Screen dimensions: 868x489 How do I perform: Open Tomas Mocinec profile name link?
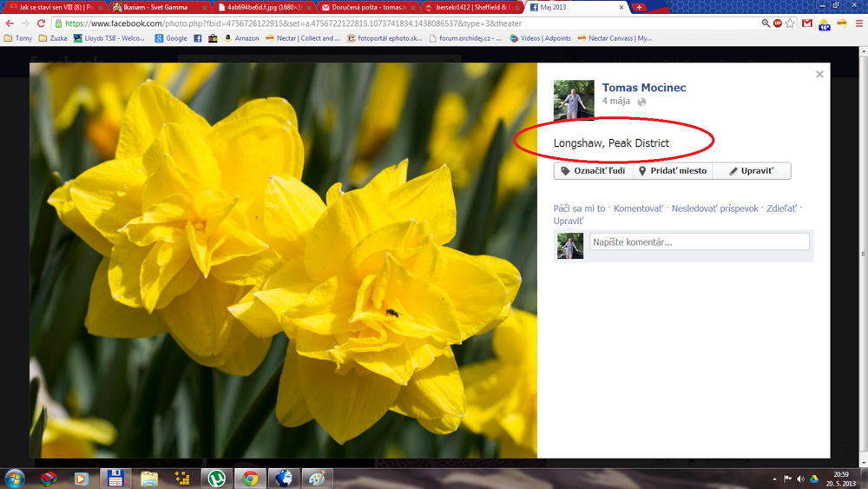[x=644, y=88]
